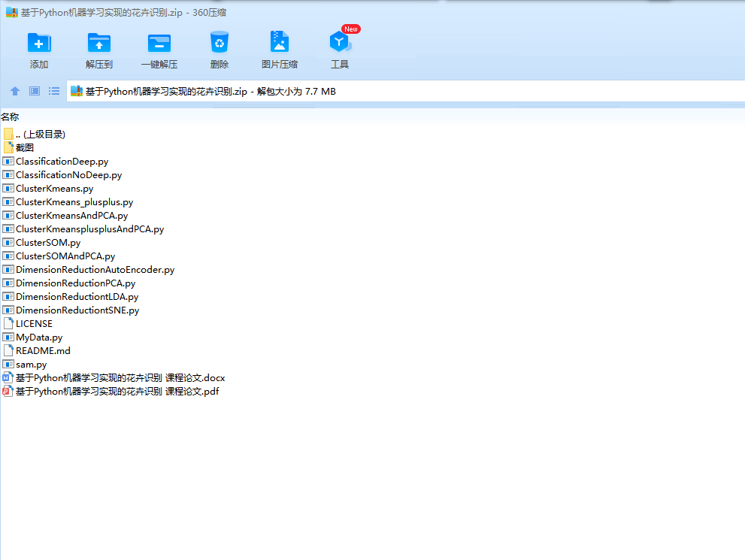Select sam.py file

[x=25, y=365]
